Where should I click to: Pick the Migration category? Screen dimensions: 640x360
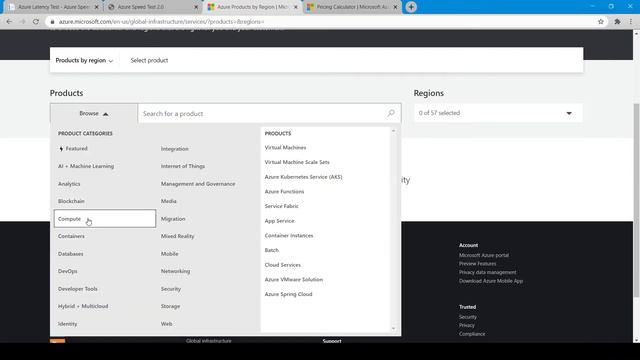173,218
